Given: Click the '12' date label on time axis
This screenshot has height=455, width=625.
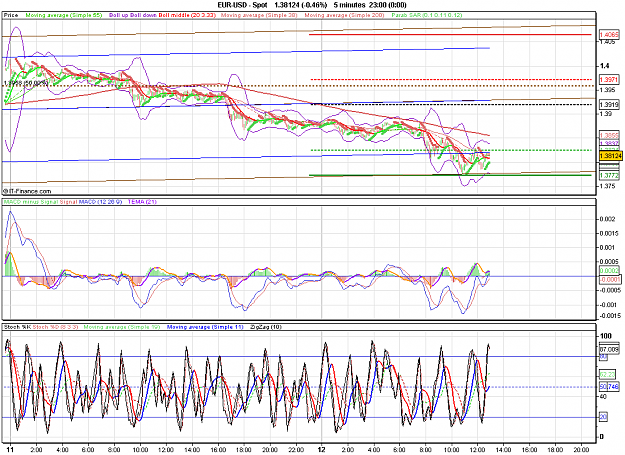Looking at the screenshot, I should click(x=321, y=450).
